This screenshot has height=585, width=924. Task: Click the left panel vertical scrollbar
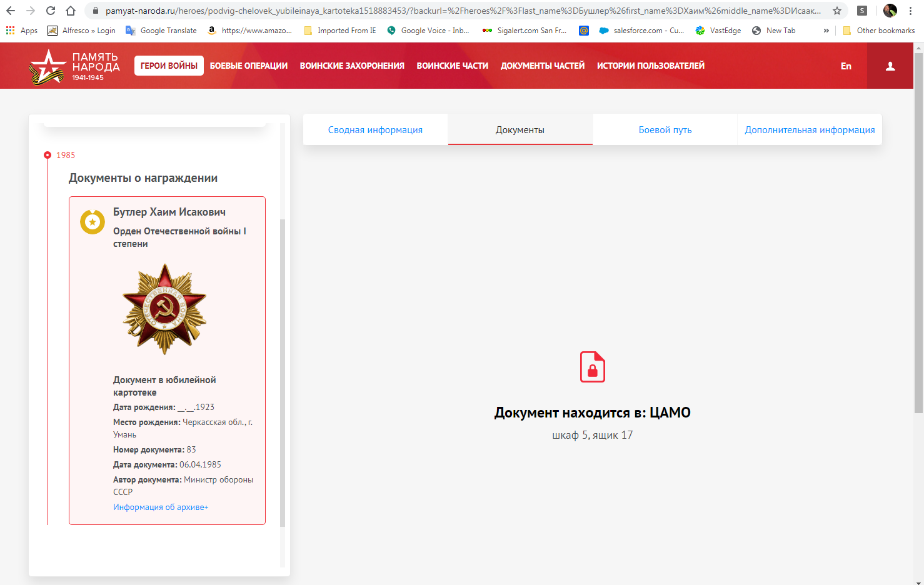point(282,372)
